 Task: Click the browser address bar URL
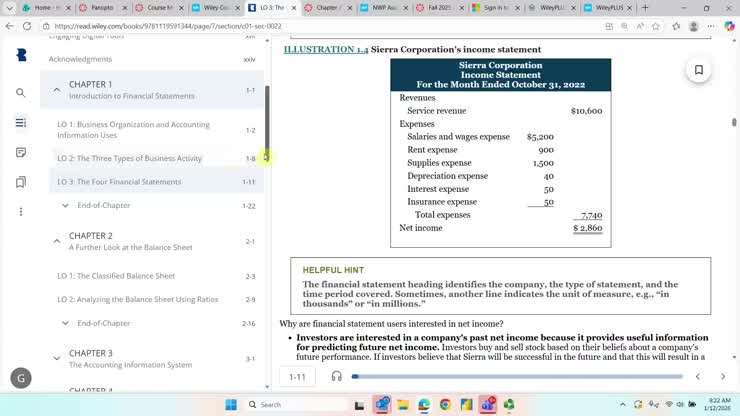point(168,26)
